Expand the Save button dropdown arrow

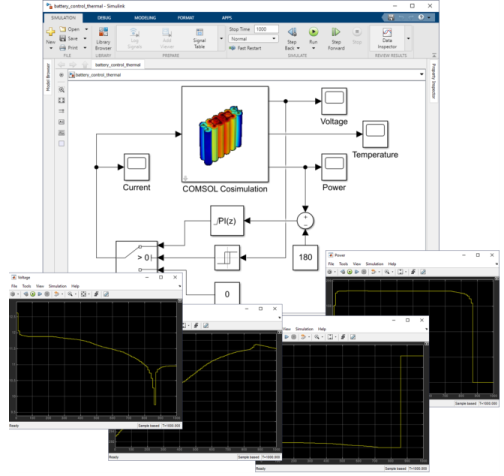(x=86, y=38)
